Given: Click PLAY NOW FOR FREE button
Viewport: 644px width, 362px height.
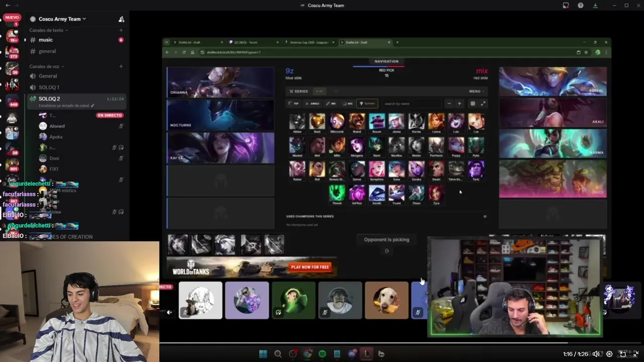Looking at the screenshot, I should 310,267.
